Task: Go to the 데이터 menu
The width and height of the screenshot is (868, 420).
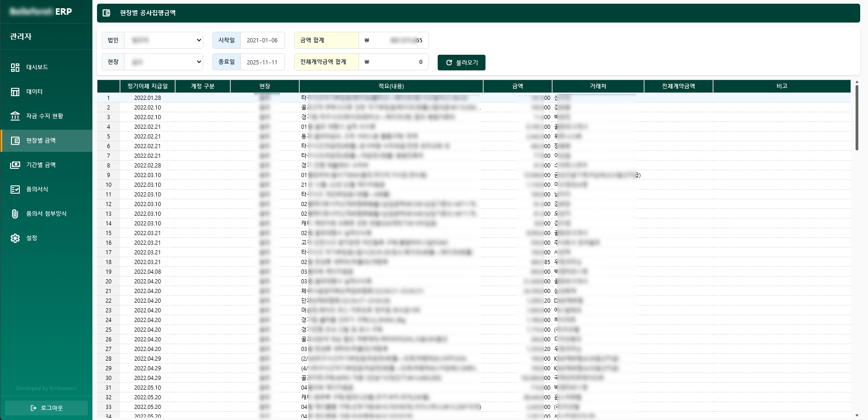Action: (46, 92)
